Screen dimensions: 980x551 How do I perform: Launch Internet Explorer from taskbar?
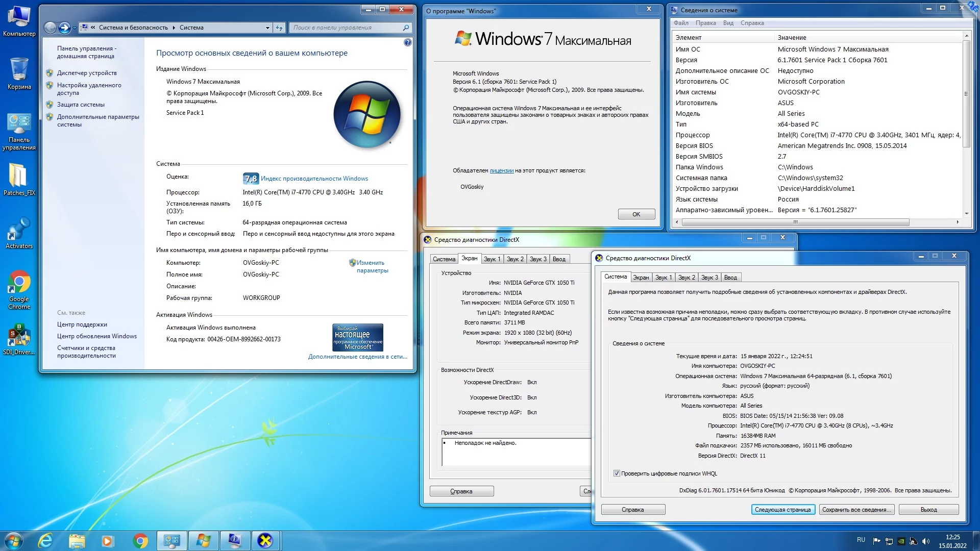coord(45,540)
